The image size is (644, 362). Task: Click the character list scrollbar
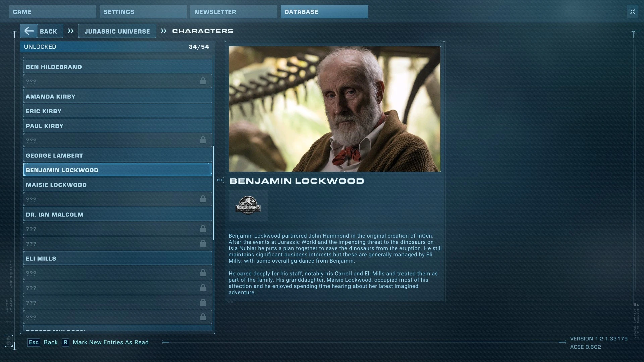(214, 193)
